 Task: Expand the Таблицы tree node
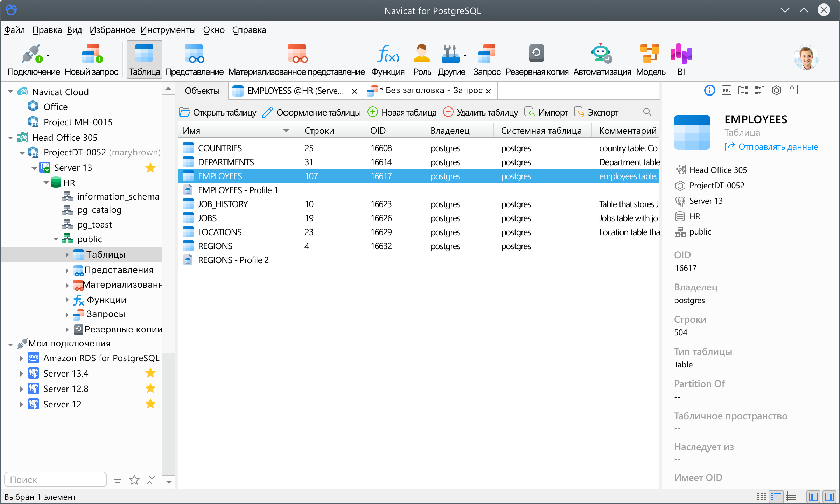(x=67, y=255)
